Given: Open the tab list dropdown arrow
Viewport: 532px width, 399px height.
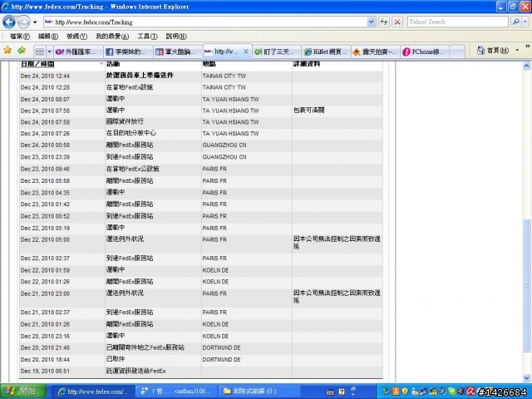Looking at the screenshot, I should [49, 52].
